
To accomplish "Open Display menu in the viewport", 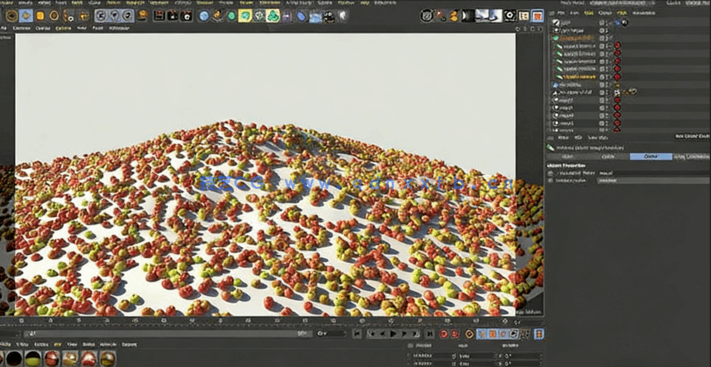I will point(43,28).
